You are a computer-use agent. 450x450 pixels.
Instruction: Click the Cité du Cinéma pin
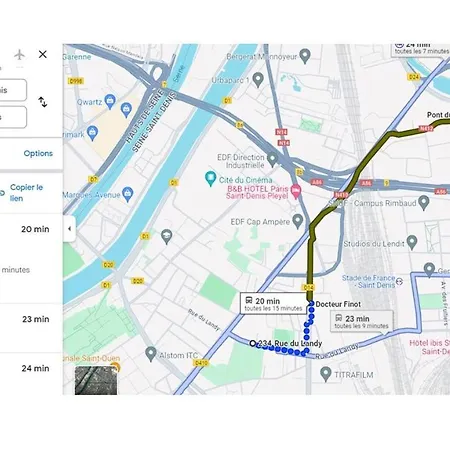210,178
